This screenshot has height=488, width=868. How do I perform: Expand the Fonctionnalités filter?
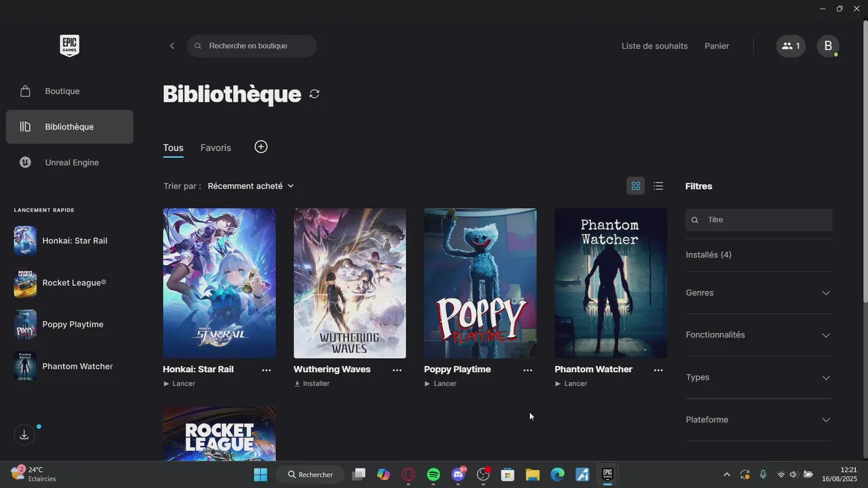pyautogui.click(x=758, y=335)
